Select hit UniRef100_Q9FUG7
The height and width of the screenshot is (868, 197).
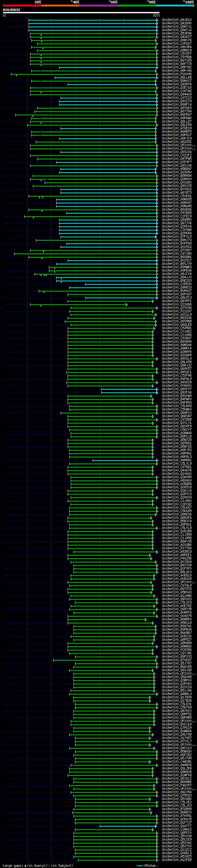click(177, 294)
